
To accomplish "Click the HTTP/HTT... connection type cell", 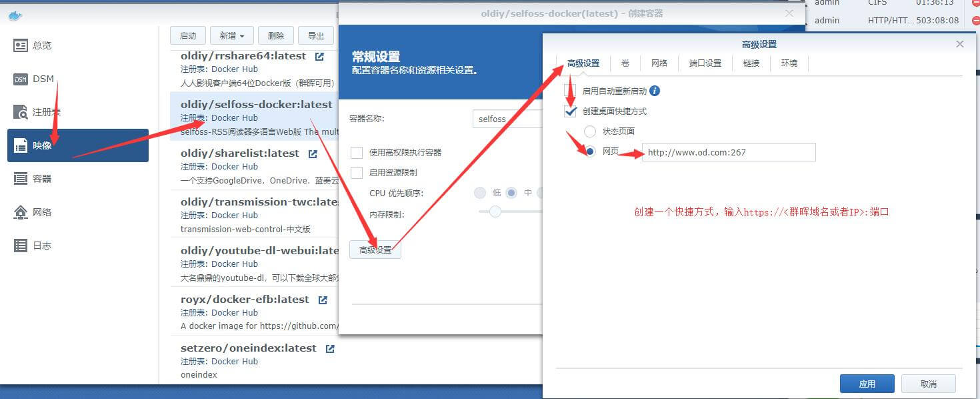I will 890,21.
